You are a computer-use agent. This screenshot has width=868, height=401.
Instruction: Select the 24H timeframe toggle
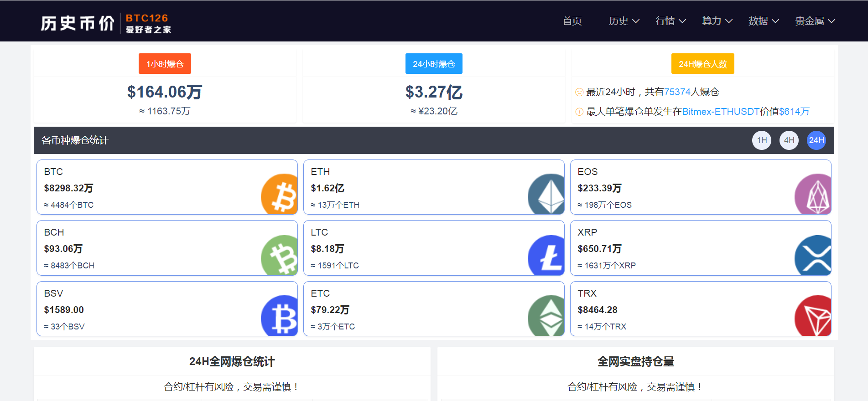816,140
